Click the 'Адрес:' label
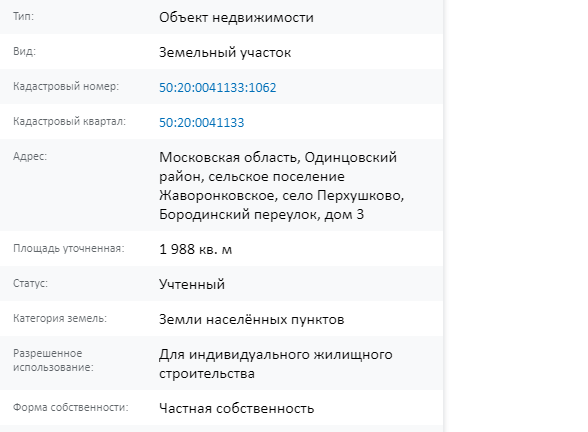This screenshot has width=588, height=432. tap(30, 156)
